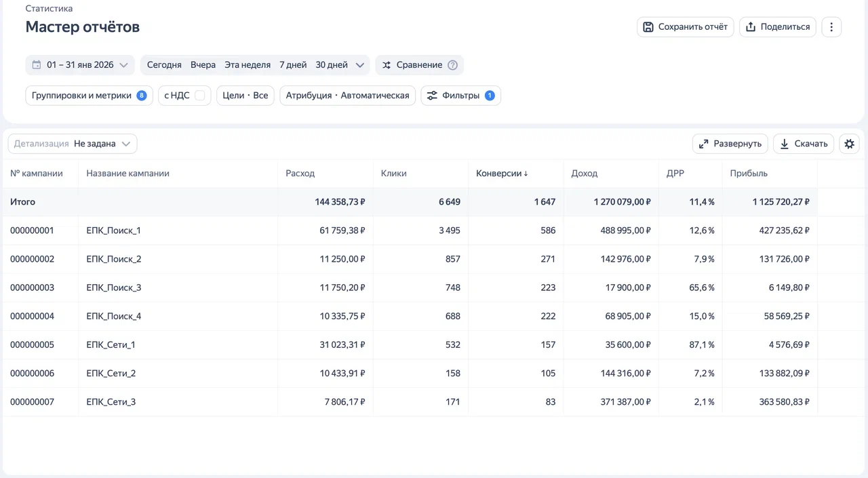Click the calendar icon in date range
Image resolution: width=868 pixels, height=478 pixels.
(37, 65)
